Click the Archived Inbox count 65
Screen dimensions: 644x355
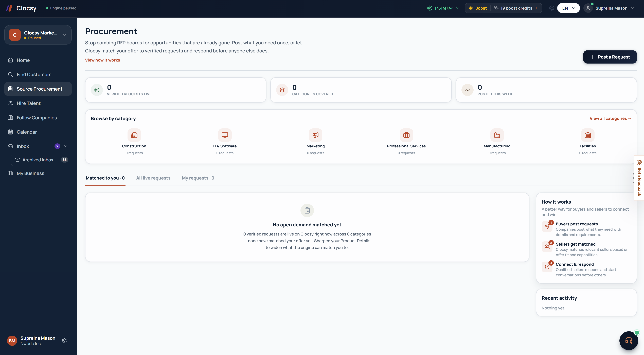[x=64, y=160]
